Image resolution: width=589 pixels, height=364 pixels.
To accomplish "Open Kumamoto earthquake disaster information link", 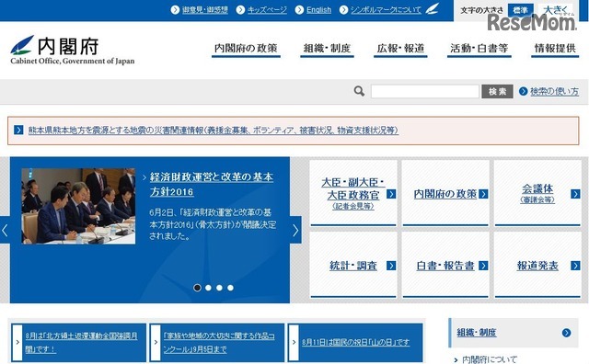I will pos(214,131).
